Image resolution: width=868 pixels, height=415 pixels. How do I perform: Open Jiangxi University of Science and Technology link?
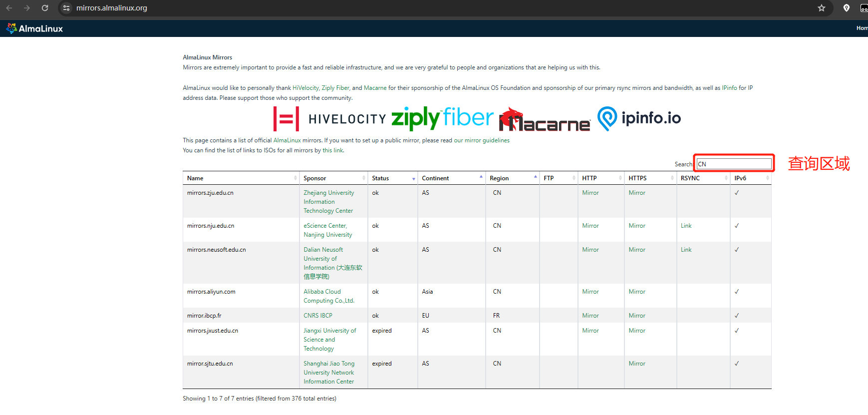pos(330,340)
